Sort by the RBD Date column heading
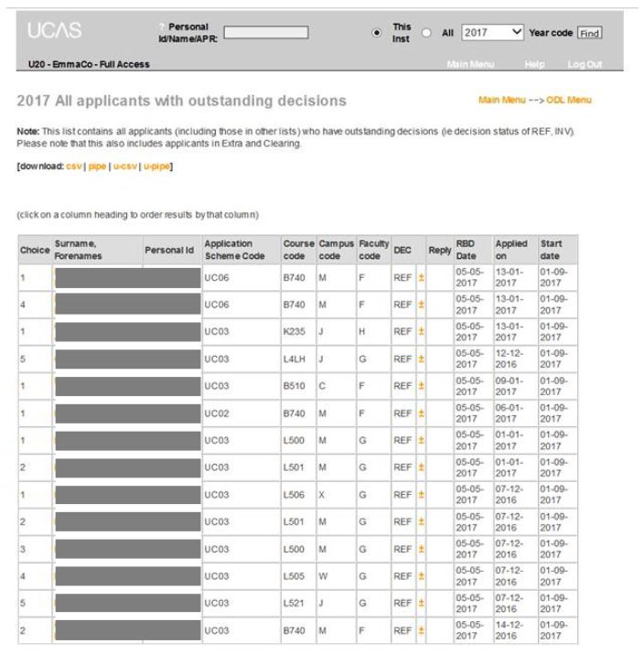 466,250
